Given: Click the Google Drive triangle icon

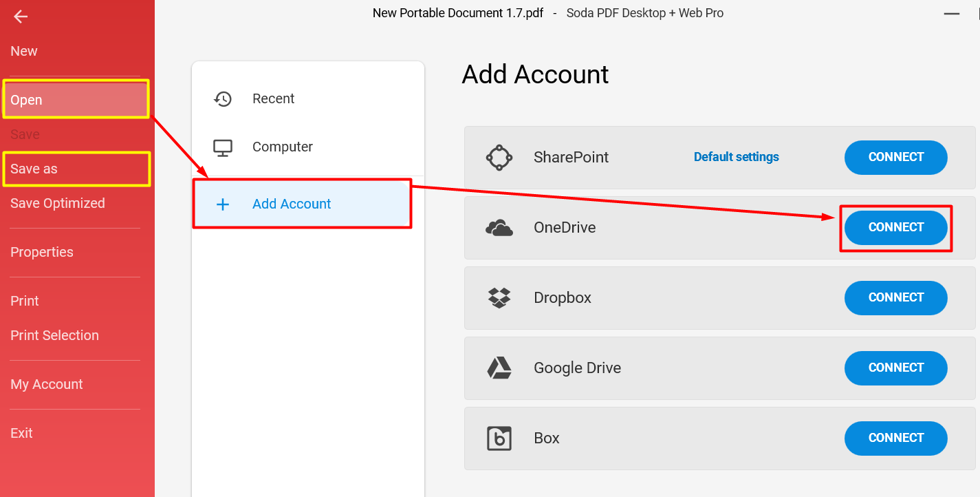Looking at the screenshot, I should [x=499, y=368].
